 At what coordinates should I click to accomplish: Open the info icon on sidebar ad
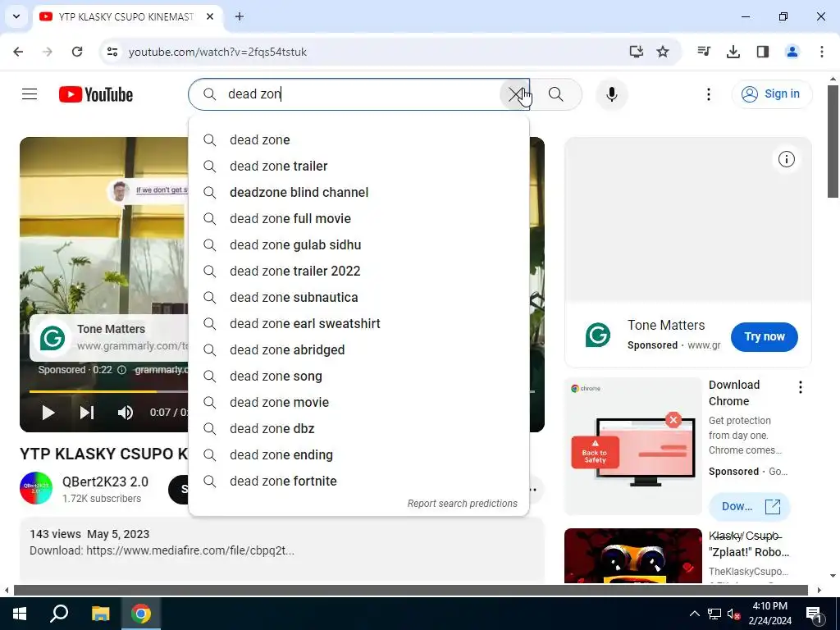click(x=787, y=159)
